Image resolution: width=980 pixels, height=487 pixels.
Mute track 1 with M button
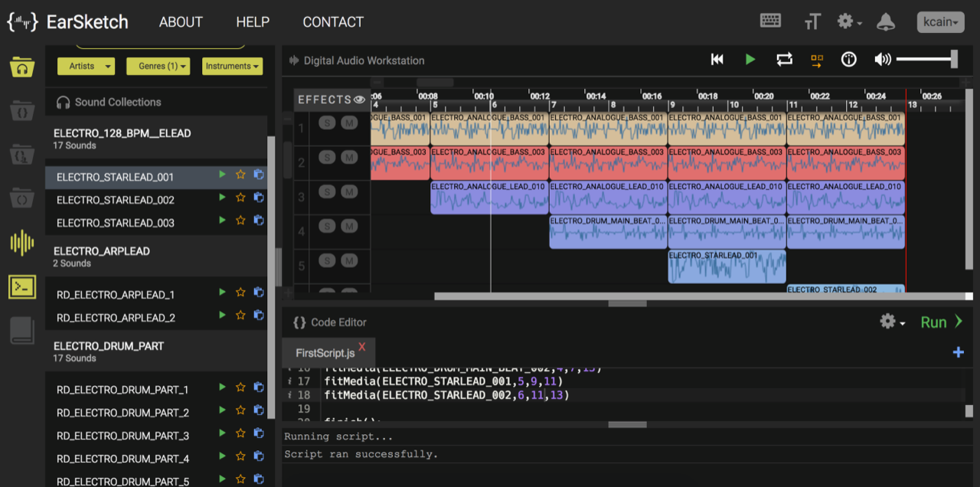(349, 123)
